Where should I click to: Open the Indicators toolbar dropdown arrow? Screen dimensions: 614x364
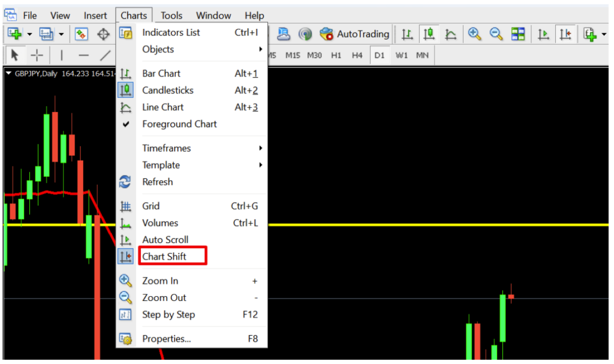click(604, 34)
